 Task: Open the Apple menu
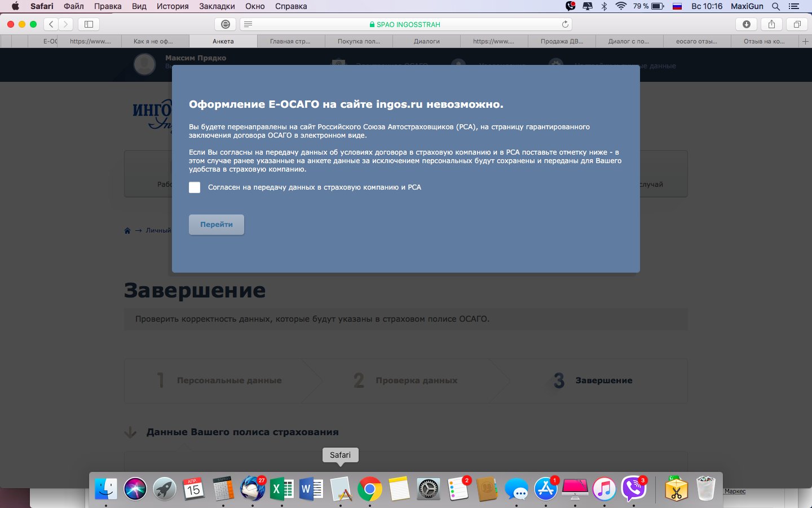(15, 6)
